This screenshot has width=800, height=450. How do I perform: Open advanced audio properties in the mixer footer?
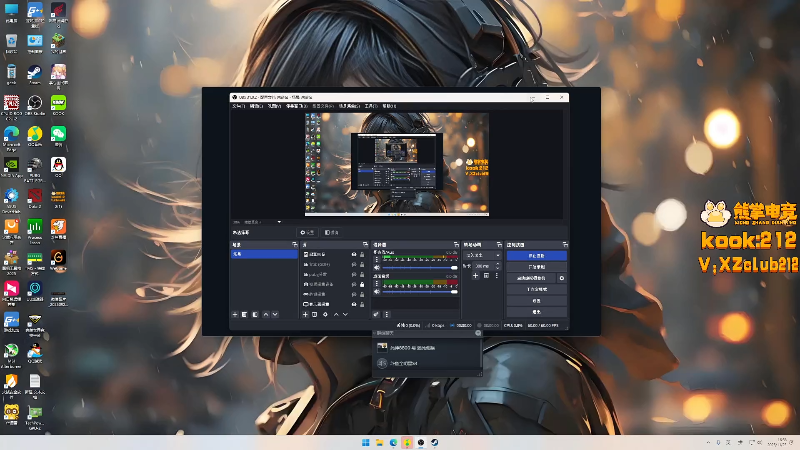(376, 315)
